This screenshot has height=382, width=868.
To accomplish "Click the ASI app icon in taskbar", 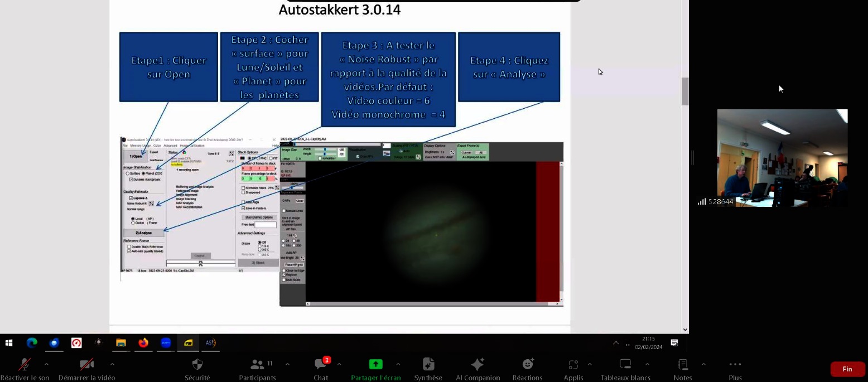I will click(210, 343).
